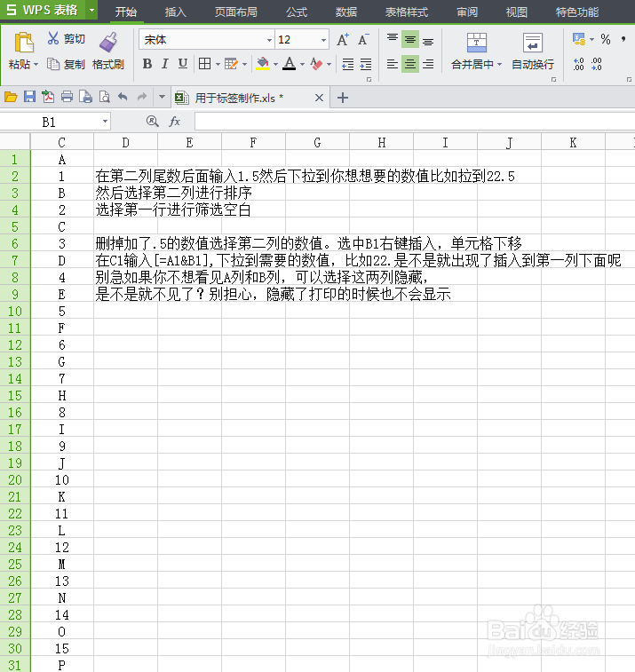Click inside the formula bar input
Image resolution: width=635 pixels, height=672 pixels.
click(x=414, y=122)
